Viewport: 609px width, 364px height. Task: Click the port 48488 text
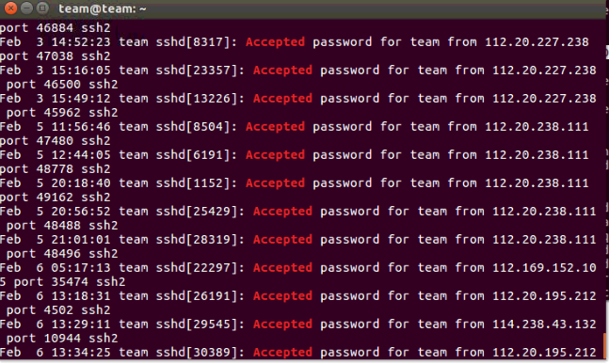[x=43, y=226]
